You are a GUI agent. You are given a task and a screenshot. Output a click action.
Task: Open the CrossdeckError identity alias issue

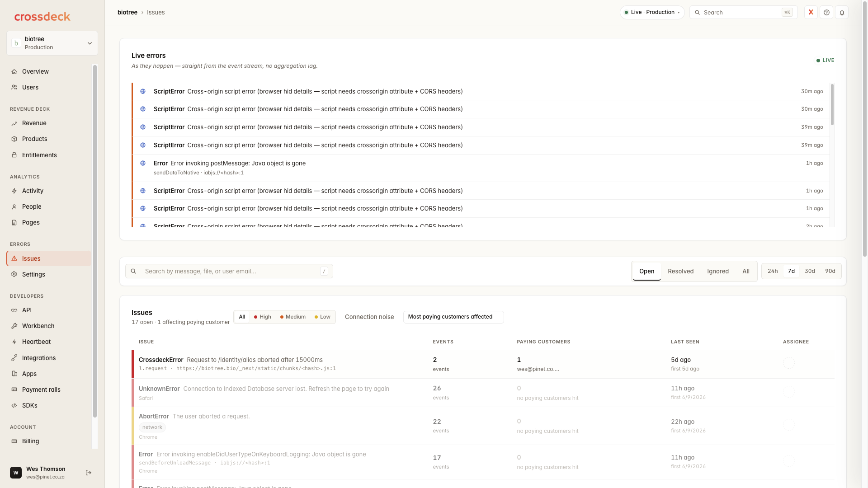(483, 364)
